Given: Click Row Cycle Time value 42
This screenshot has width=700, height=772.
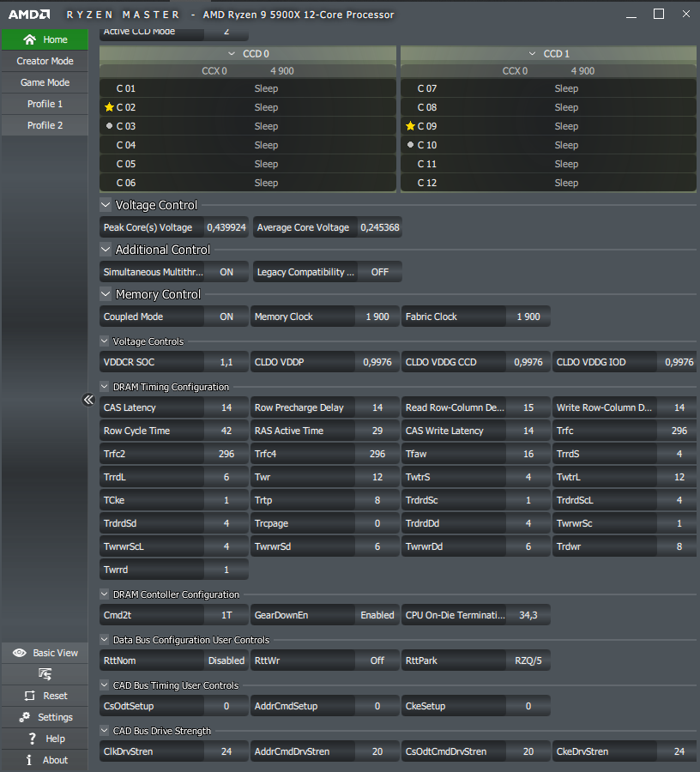Looking at the screenshot, I should (x=226, y=431).
